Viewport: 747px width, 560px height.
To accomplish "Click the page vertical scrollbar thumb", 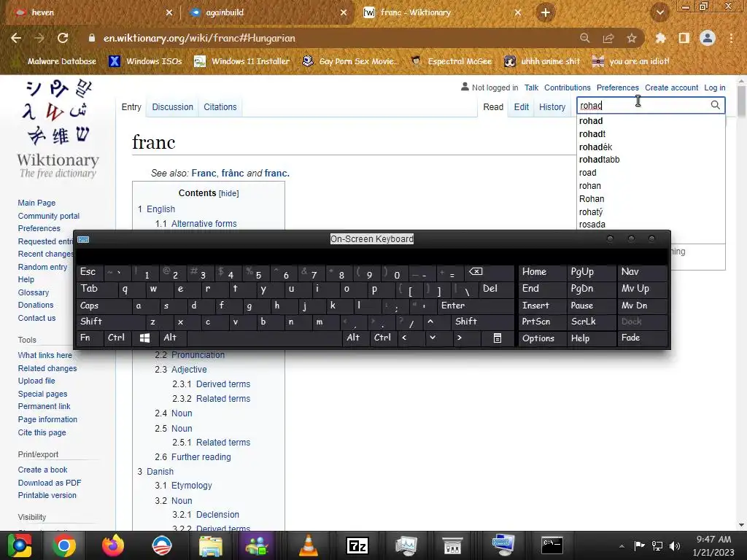I will pos(741,101).
